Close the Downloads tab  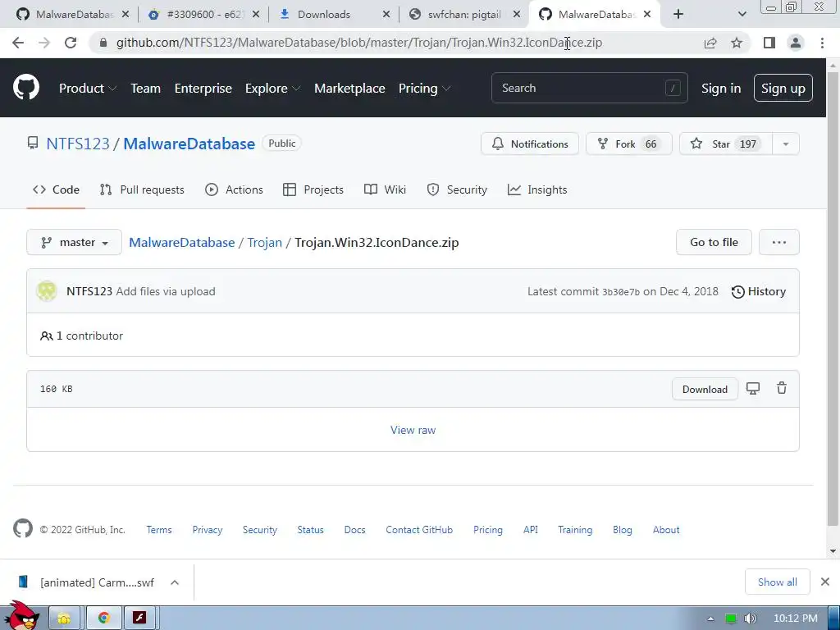pos(386,15)
